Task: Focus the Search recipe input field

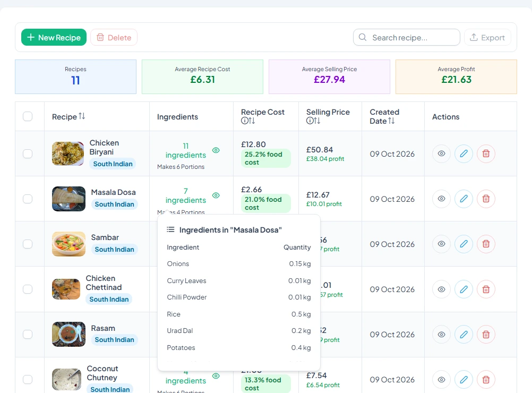Action: pos(407,37)
